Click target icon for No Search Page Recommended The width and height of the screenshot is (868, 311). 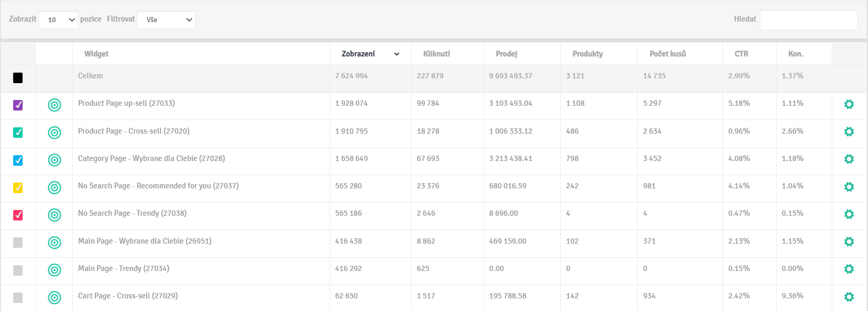pos(54,187)
